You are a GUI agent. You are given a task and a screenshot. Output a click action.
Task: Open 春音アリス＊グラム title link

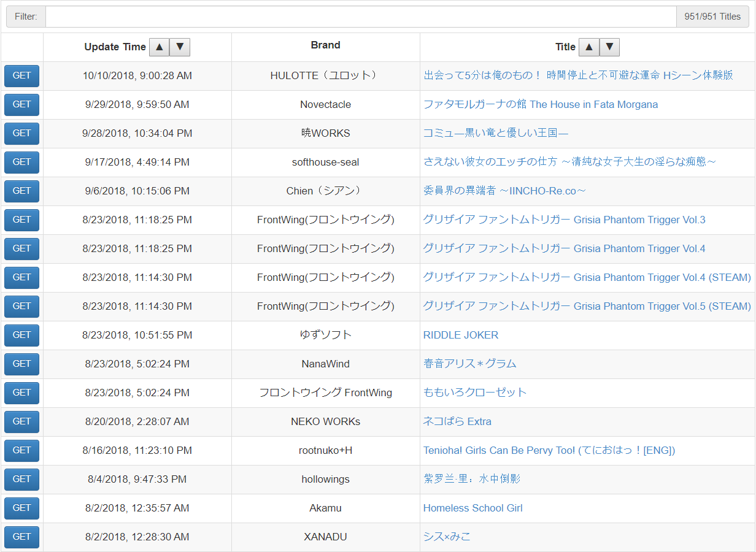[x=470, y=364]
